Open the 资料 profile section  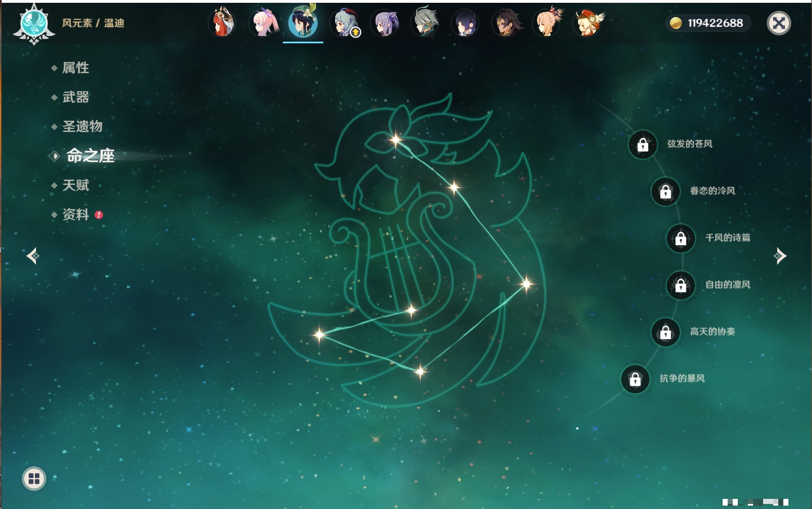click(x=75, y=215)
